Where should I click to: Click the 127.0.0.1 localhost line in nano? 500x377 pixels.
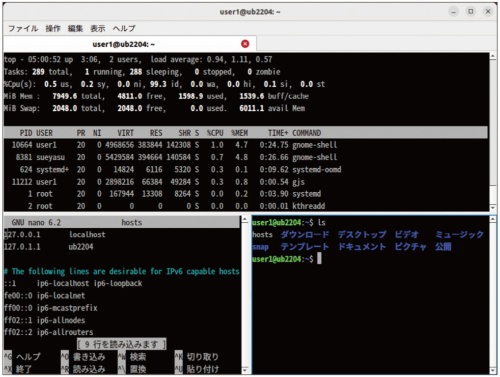pos(55,235)
